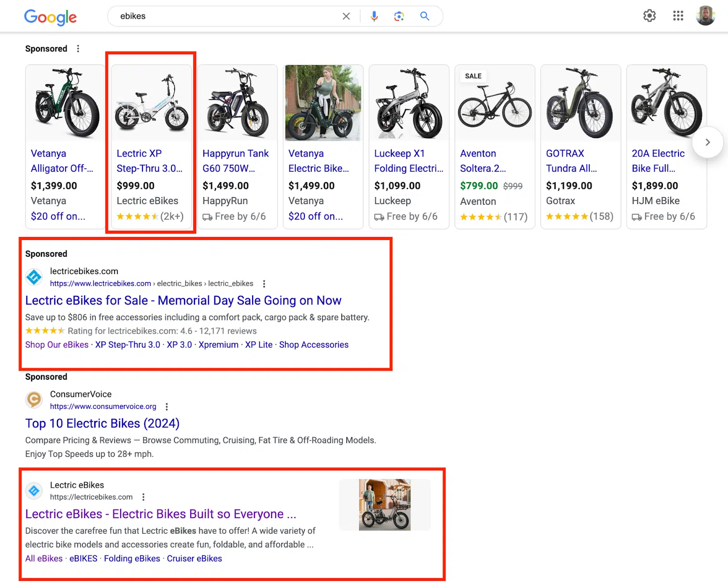Open Lectric eBikes result thumbnail image
The width and height of the screenshot is (728, 585).
[x=384, y=504]
